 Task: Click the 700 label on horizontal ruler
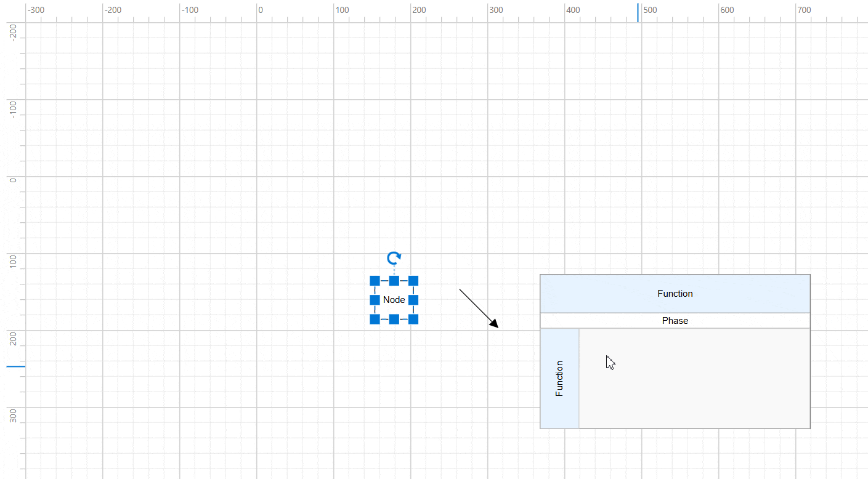tap(803, 10)
